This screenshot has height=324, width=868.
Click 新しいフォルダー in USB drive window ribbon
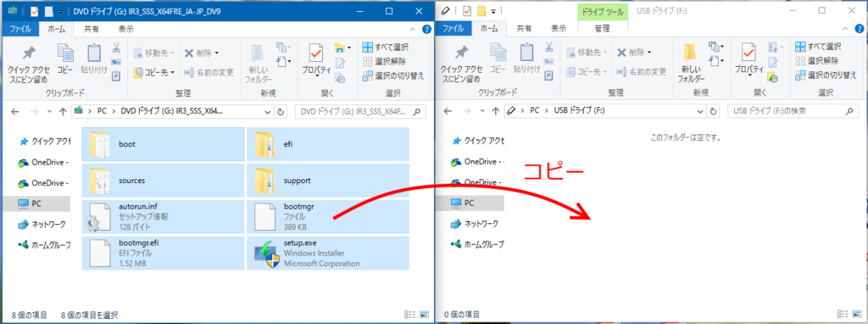click(x=692, y=63)
